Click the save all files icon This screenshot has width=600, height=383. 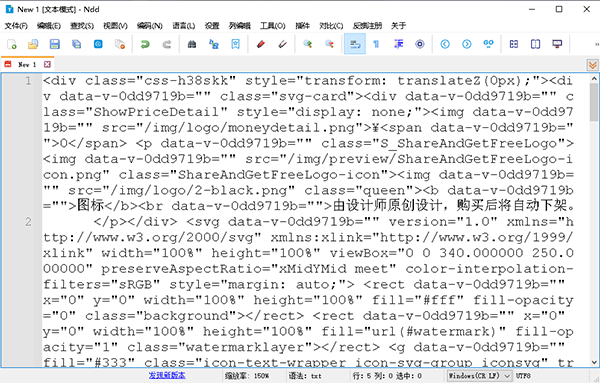(77, 44)
